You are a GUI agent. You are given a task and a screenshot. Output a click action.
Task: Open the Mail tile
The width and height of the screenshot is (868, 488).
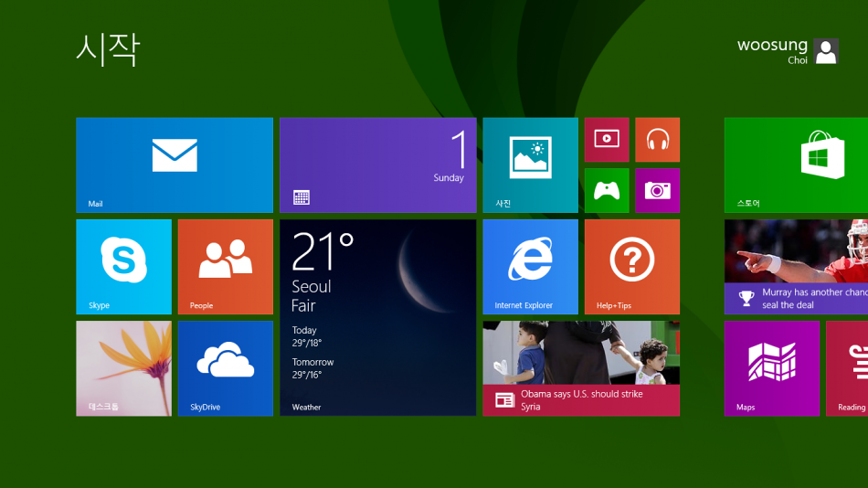coord(175,165)
